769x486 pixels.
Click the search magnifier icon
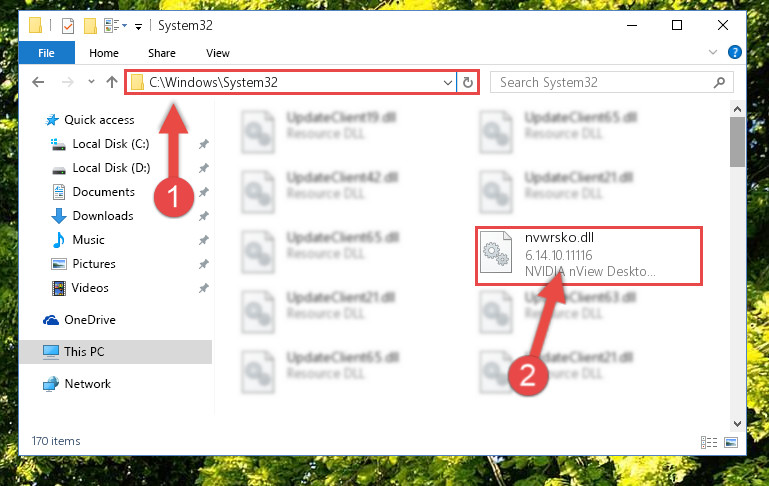click(x=719, y=82)
